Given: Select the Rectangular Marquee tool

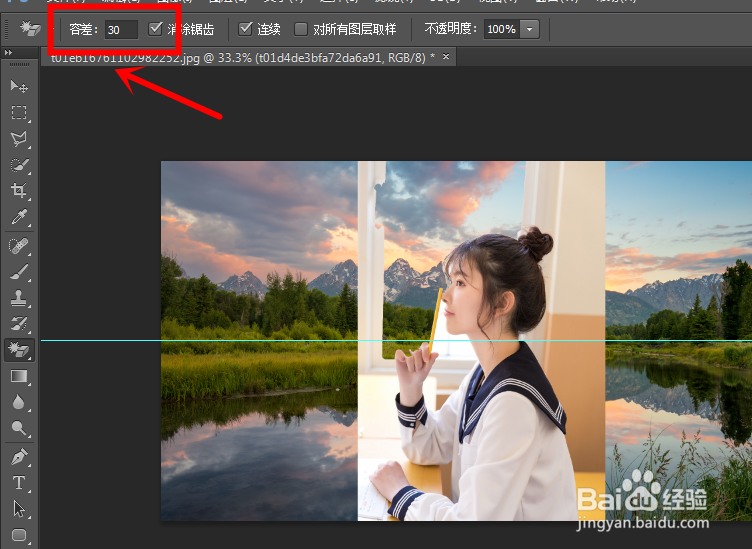Looking at the screenshot, I should coord(19,113).
